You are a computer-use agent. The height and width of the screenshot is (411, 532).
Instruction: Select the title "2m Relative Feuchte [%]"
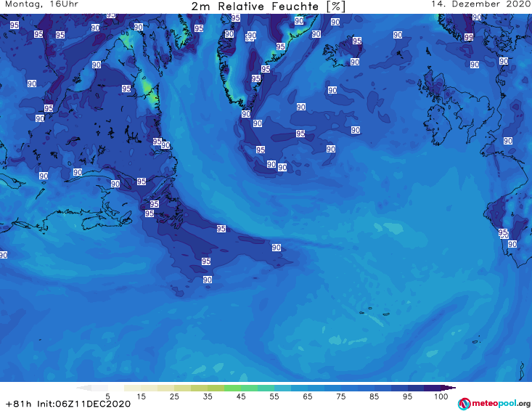[268, 7]
